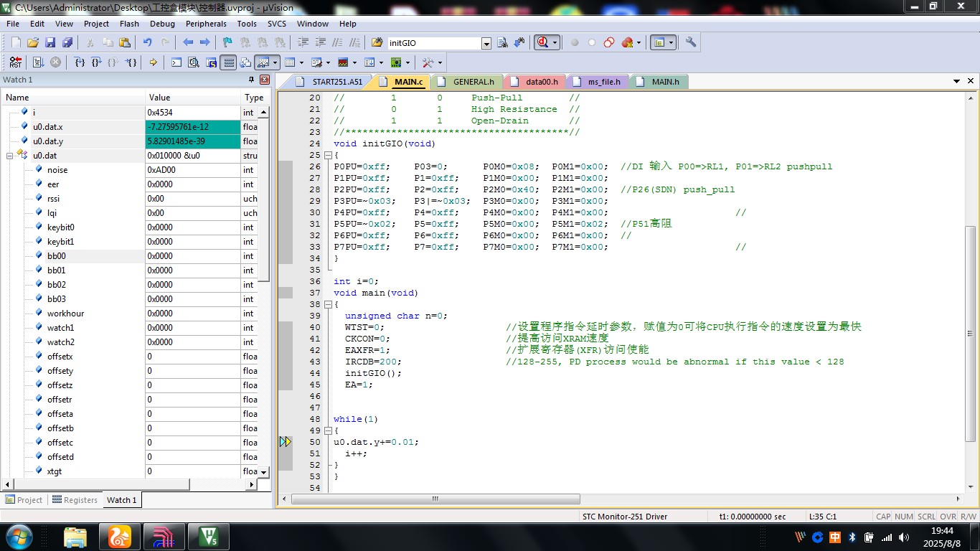This screenshot has height=551, width=980.
Task: Select the u0.dat.x value -7.27595761e-12
Action: coord(193,127)
